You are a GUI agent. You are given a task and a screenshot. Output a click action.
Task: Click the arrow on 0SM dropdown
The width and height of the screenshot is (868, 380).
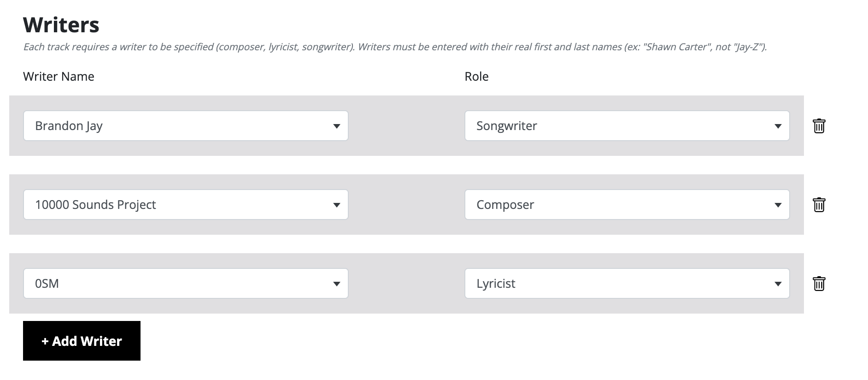[337, 284]
